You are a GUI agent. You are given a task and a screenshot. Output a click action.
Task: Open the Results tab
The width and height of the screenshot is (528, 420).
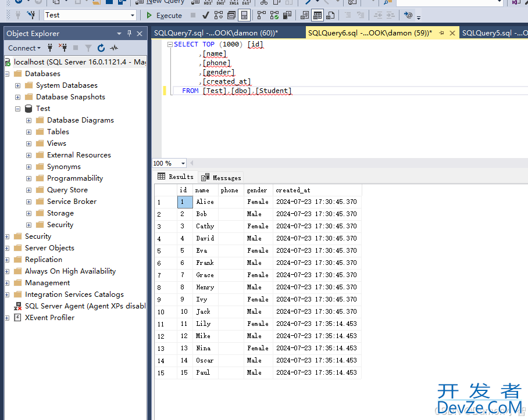click(x=176, y=177)
